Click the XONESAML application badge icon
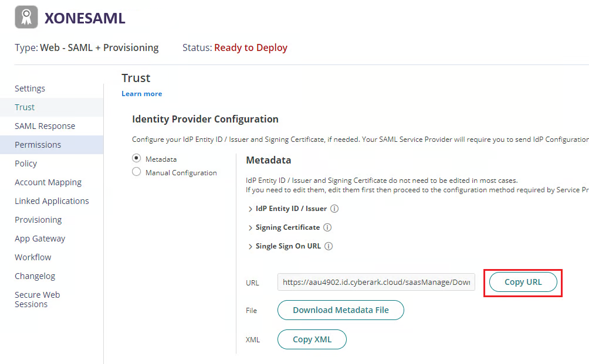This screenshot has height=364, width=589. (x=26, y=18)
